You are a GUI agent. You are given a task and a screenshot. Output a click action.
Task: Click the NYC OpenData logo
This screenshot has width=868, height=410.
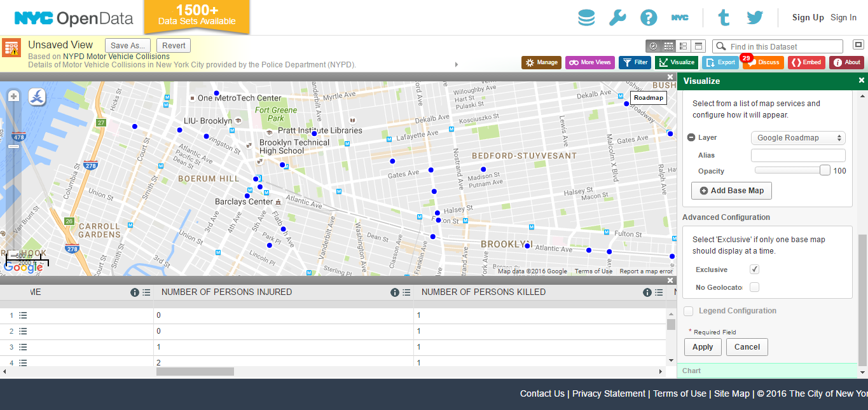pos(74,18)
